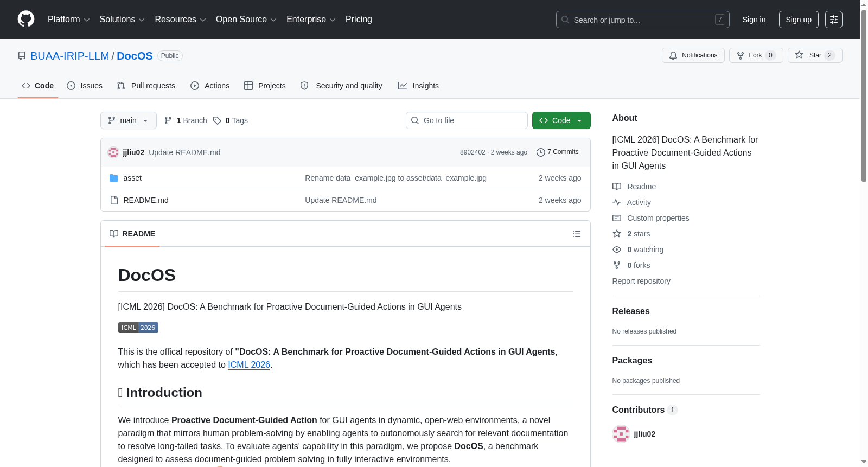Select the README tab header

pyautogui.click(x=132, y=234)
